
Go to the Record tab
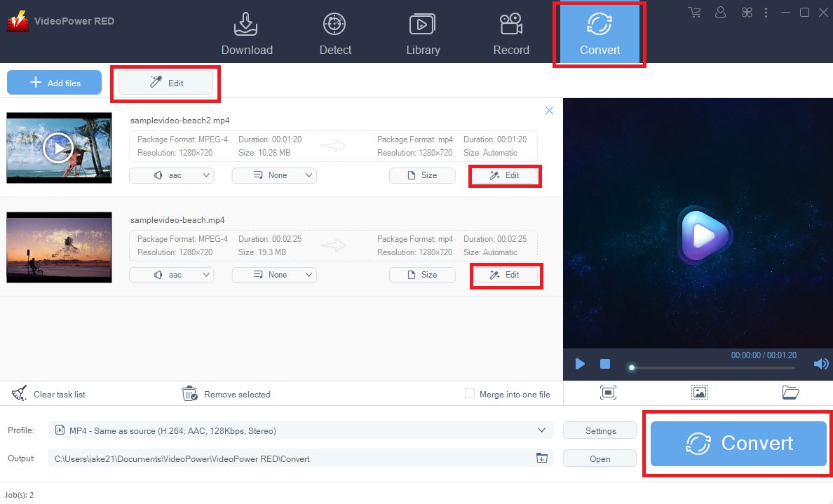tap(511, 34)
